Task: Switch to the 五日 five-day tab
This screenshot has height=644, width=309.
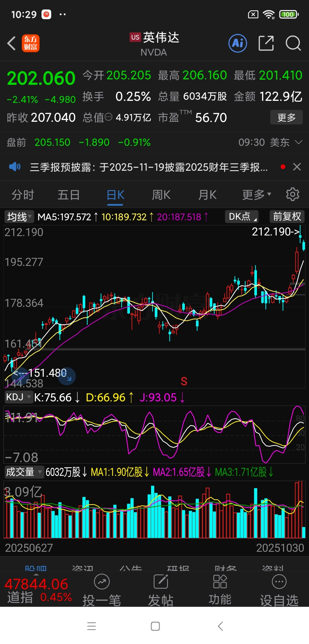Action: point(69,195)
